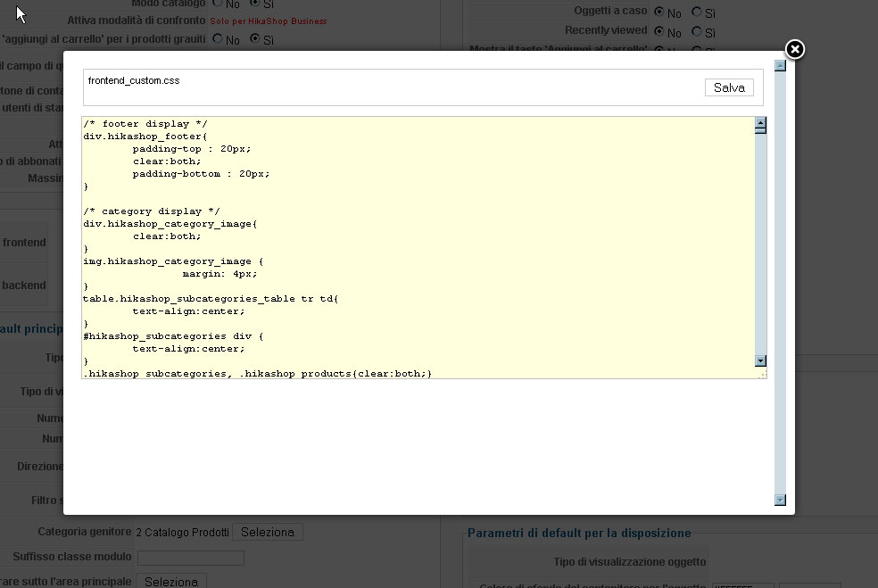Viewport: 878px width, 588px height.
Task: Click the popup's outer vertical scrollbar track
Action: [x=780, y=282]
